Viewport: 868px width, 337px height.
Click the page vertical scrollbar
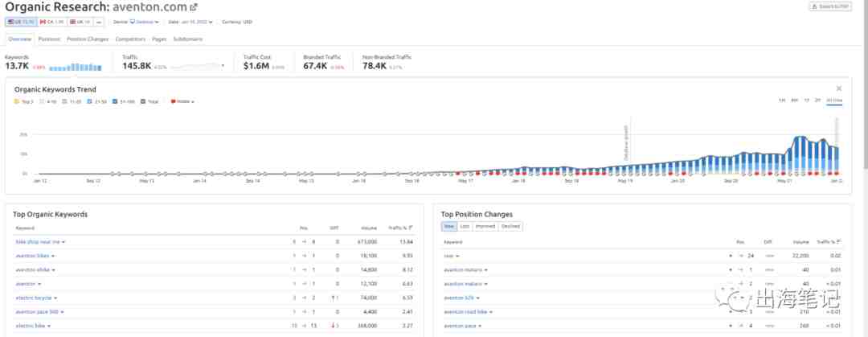866,83
